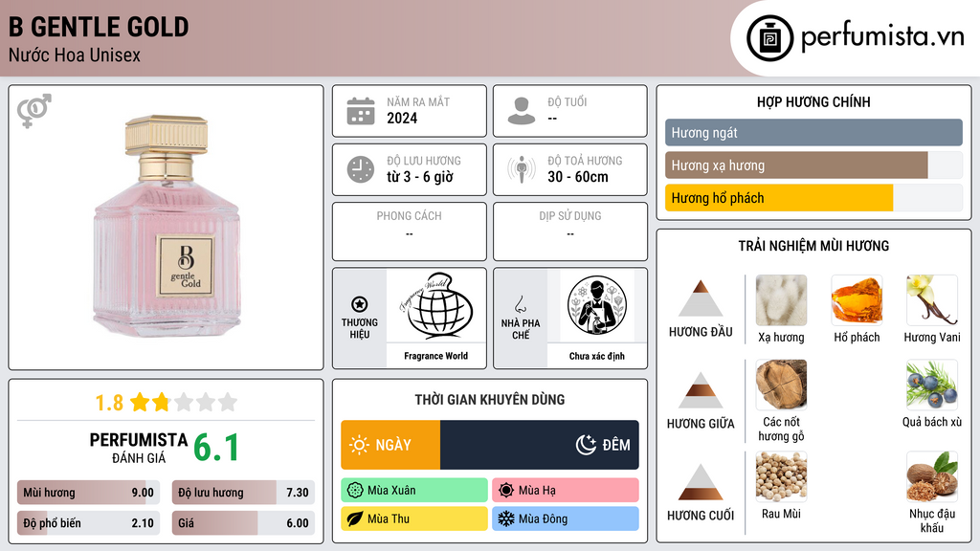The image size is (980, 551).
Task: Select the Đêm nighttime segment
Action: (x=540, y=445)
